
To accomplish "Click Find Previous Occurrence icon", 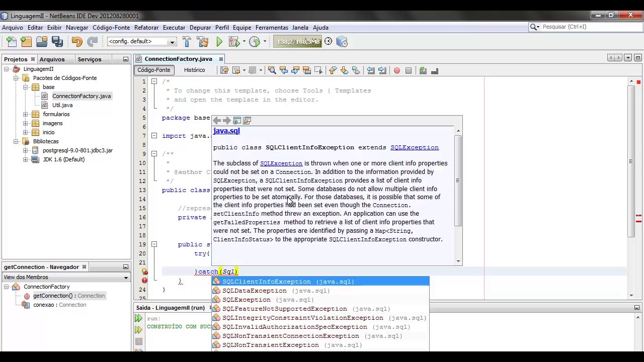I will pos(284,70).
